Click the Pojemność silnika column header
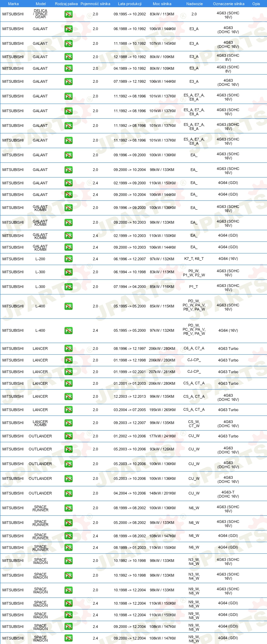 point(95,4)
